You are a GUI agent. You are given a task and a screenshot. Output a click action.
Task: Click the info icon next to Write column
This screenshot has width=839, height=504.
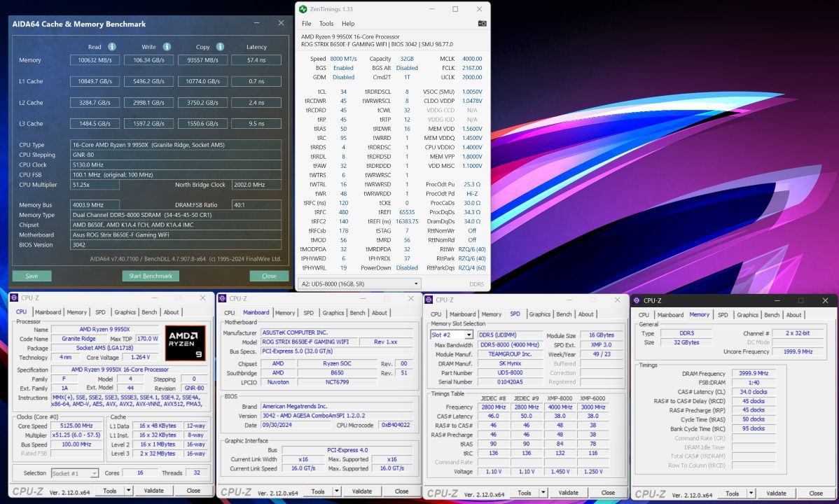click(167, 47)
